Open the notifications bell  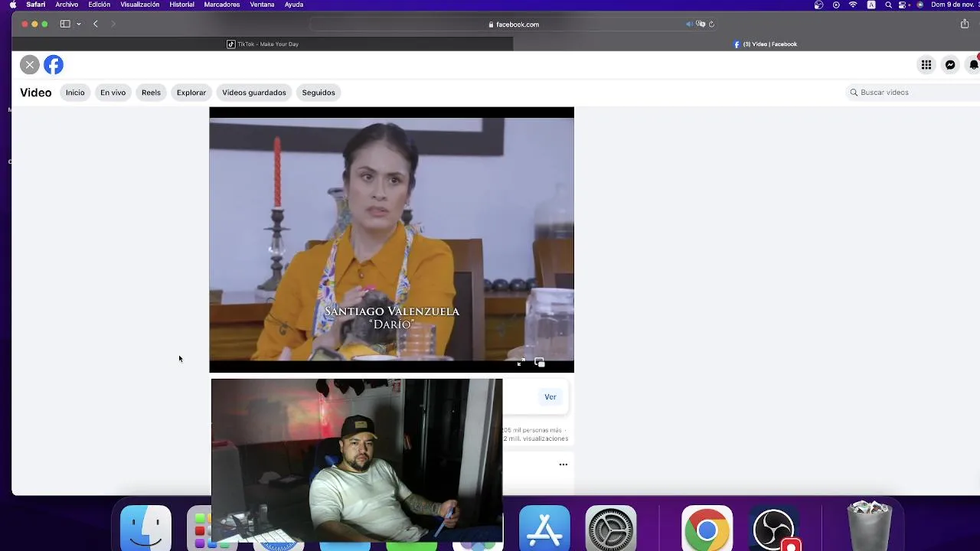pyautogui.click(x=974, y=65)
